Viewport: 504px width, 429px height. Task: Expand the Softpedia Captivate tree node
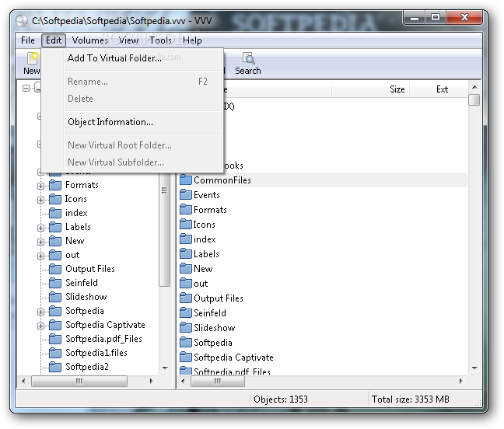40,326
